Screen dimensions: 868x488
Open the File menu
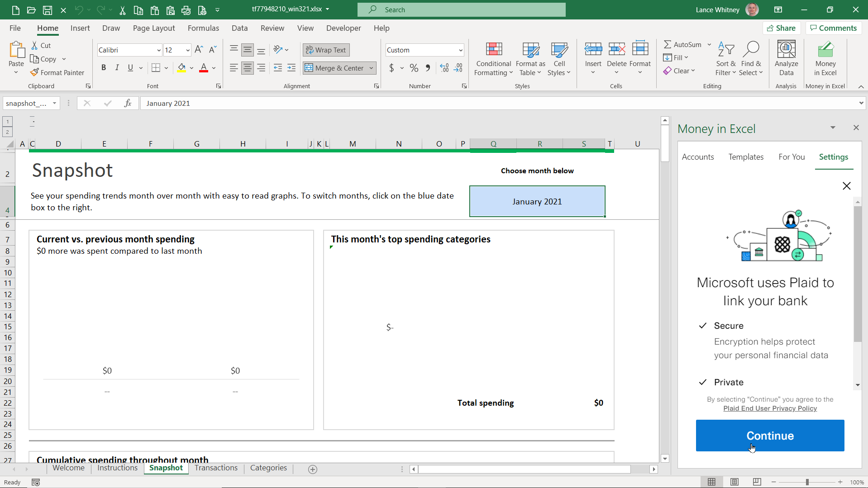15,28
